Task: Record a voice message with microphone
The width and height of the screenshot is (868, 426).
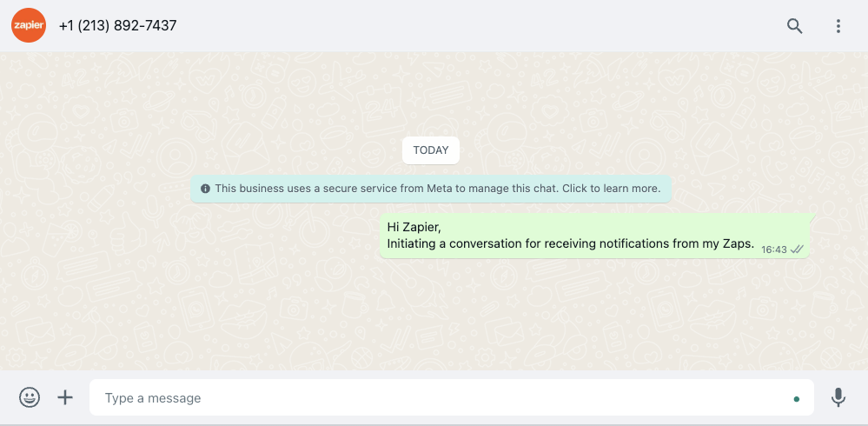Action: 838,397
